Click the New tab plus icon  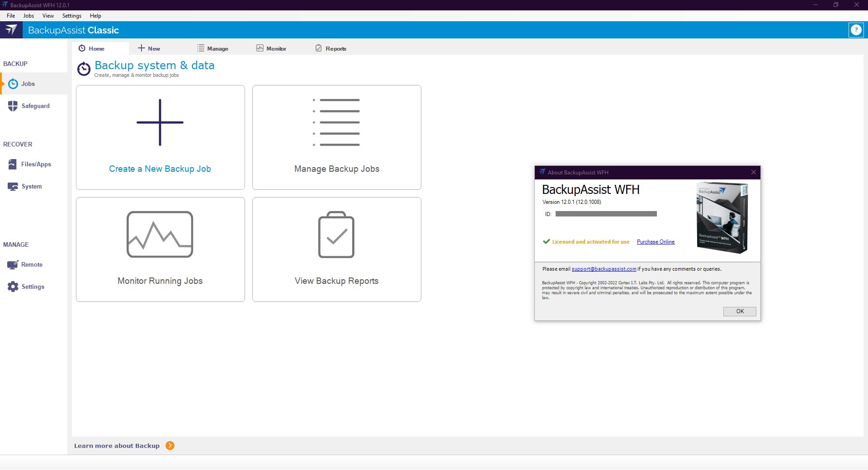[x=141, y=48]
